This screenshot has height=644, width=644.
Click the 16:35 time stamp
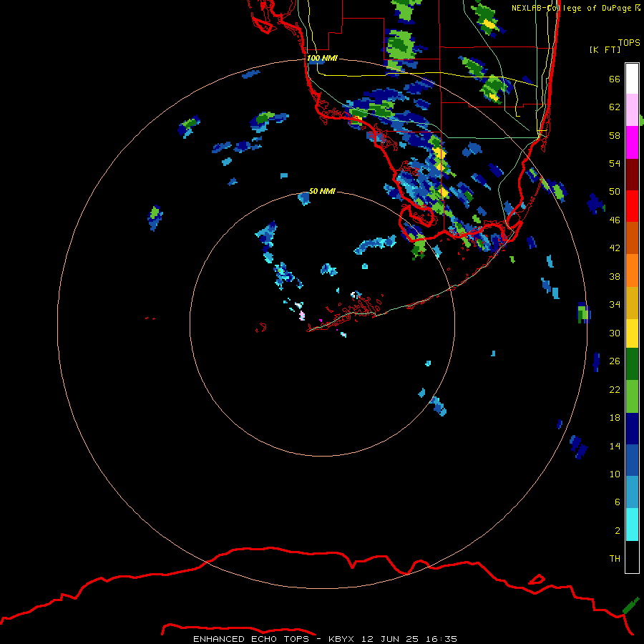pyautogui.click(x=441, y=639)
